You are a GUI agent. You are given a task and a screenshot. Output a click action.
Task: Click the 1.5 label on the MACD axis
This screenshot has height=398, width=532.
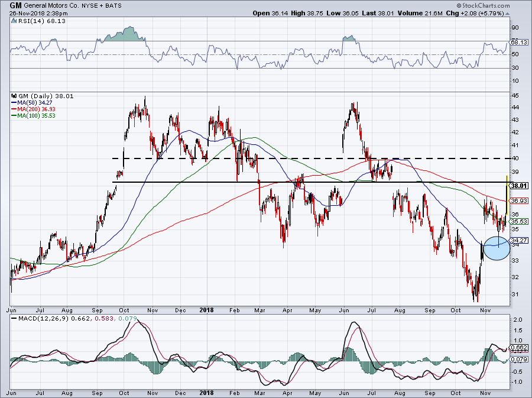coord(517,330)
